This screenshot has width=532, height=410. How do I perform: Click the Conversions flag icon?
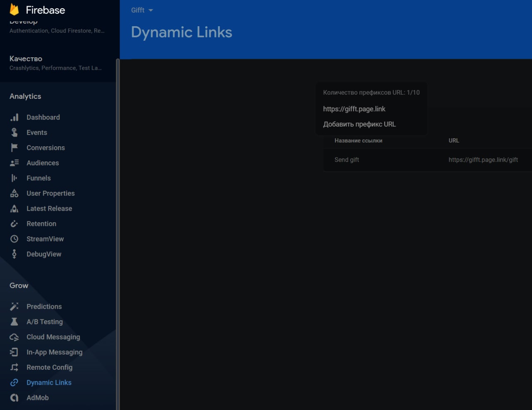(14, 148)
